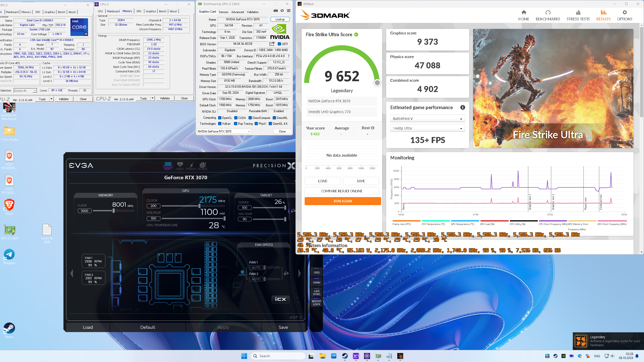The image size is (644, 362).
Task: Toggle PhysX checkbox in GPU-Z
Action: point(256,123)
